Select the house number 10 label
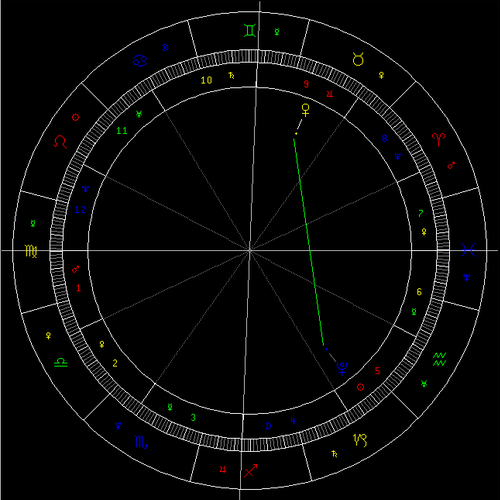Viewport: 500px width, 500px height. (206, 80)
